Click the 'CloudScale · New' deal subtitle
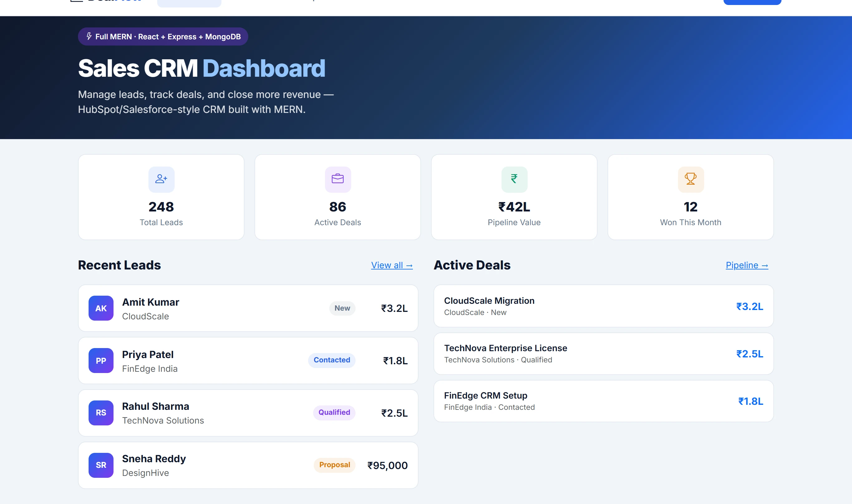Screen dimensions: 852x504 point(475,312)
